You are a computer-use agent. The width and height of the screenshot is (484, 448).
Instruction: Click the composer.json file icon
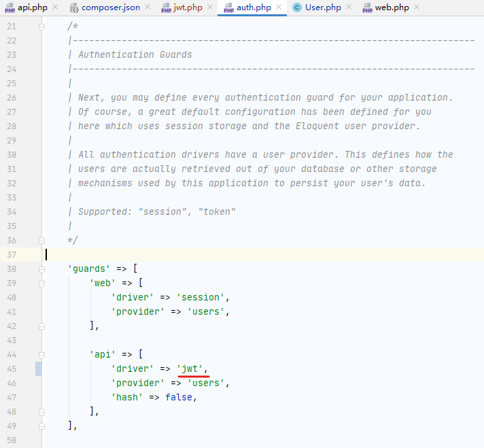click(74, 7)
